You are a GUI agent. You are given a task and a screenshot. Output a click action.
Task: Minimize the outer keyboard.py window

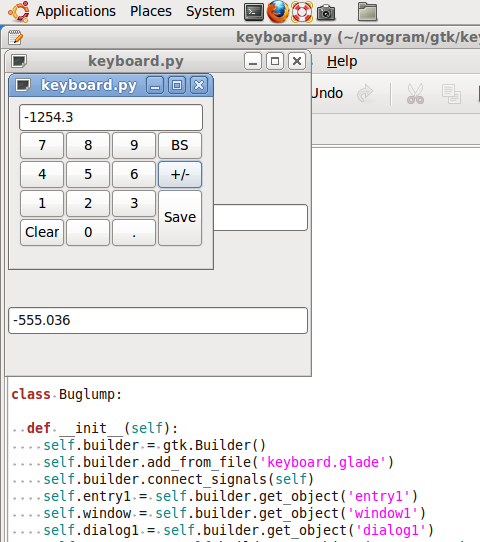(x=253, y=62)
